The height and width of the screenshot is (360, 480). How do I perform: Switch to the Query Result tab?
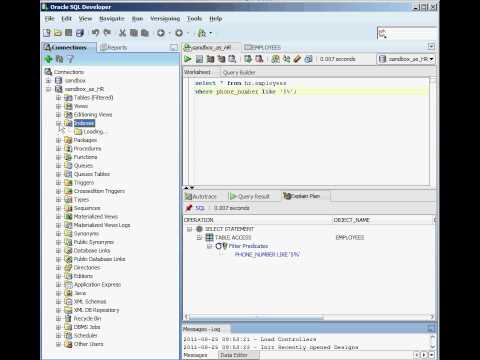[250, 196]
